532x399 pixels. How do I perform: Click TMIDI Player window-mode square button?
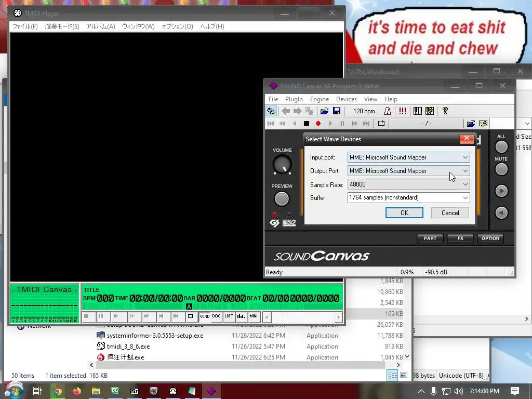tap(190, 316)
